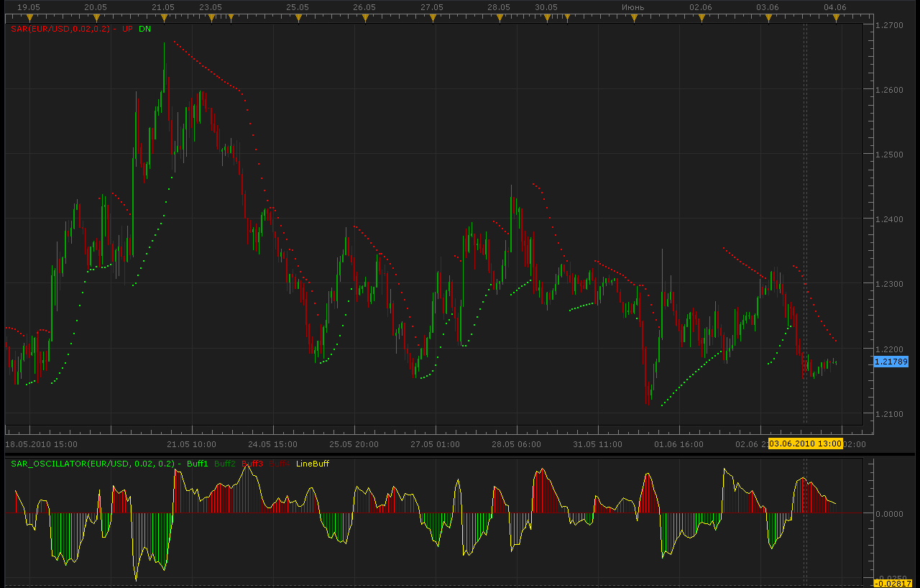Click the Buff4 legend entry
This screenshot has height=588, width=920.
pos(280,464)
